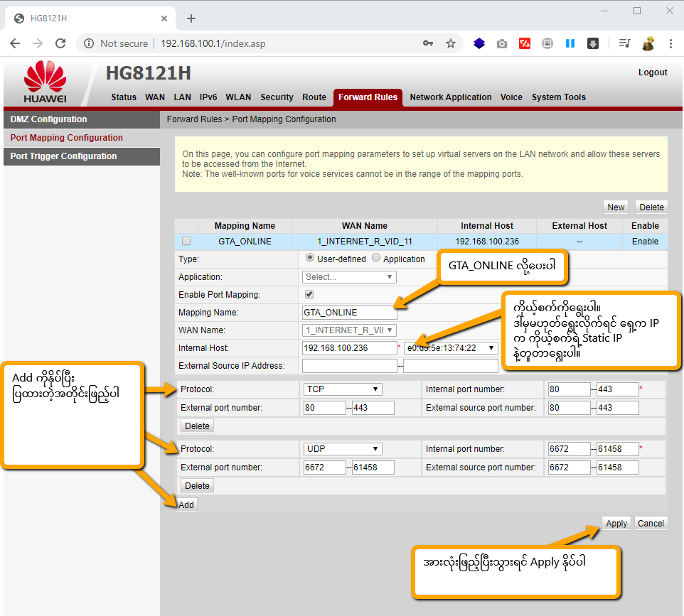684x616 pixels.
Task: Go to the Route tab
Action: pyautogui.click(x=314, y=97)
